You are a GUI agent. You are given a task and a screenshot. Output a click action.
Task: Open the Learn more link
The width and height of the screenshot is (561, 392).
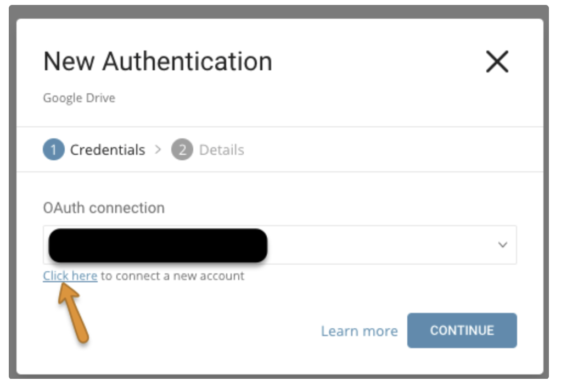(359, 331)
